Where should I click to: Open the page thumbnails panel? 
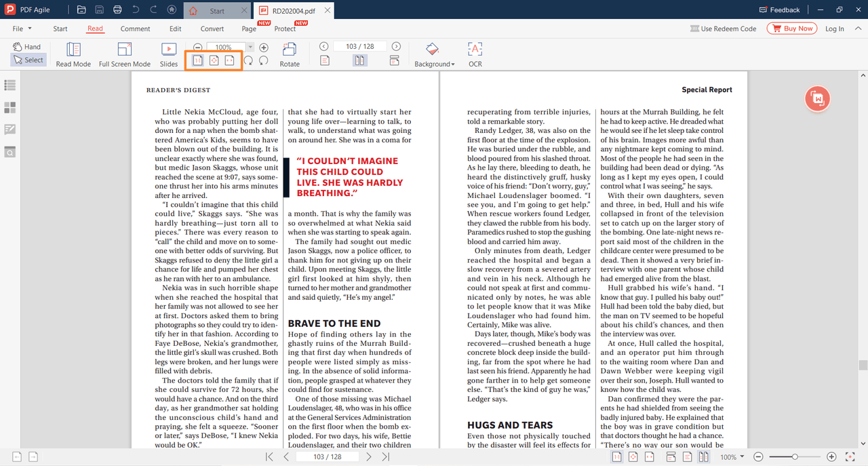coord(9,107)
